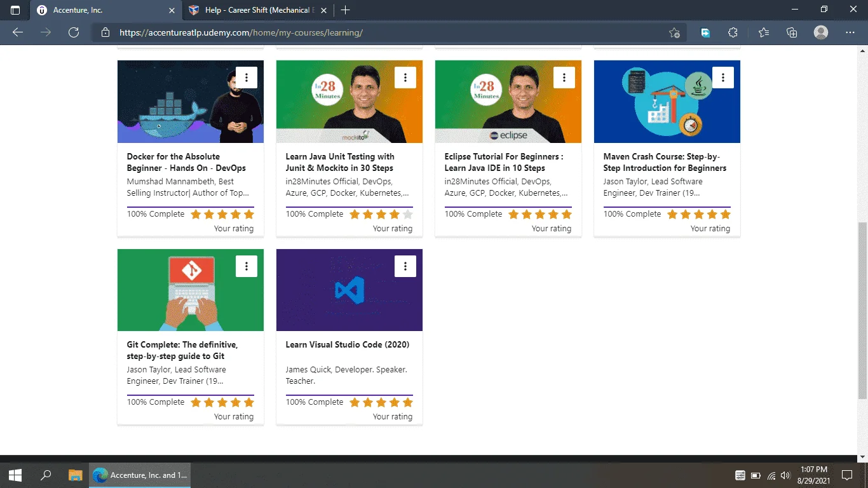Click the James Quick instructor text
This screenshot has width=868, height=488.
click(346, 375)
